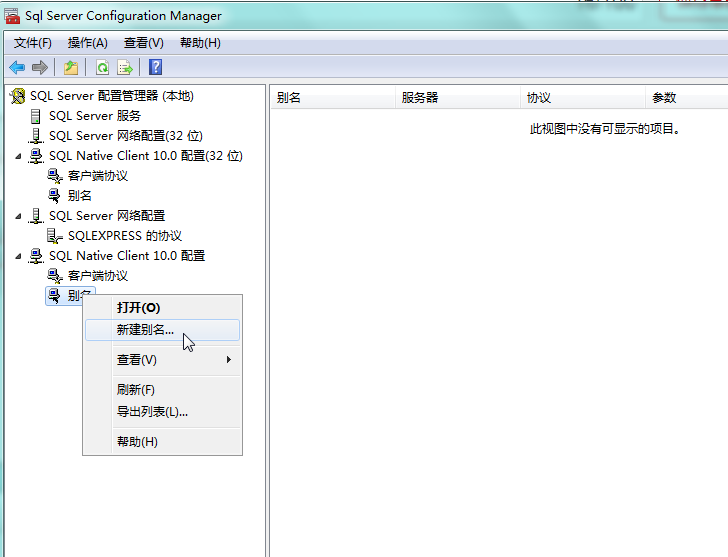Collapse SQL Native Client 10.0 配置(32 位) node
Viewport: 728px width, 557px height.
[x=18, y=156]
